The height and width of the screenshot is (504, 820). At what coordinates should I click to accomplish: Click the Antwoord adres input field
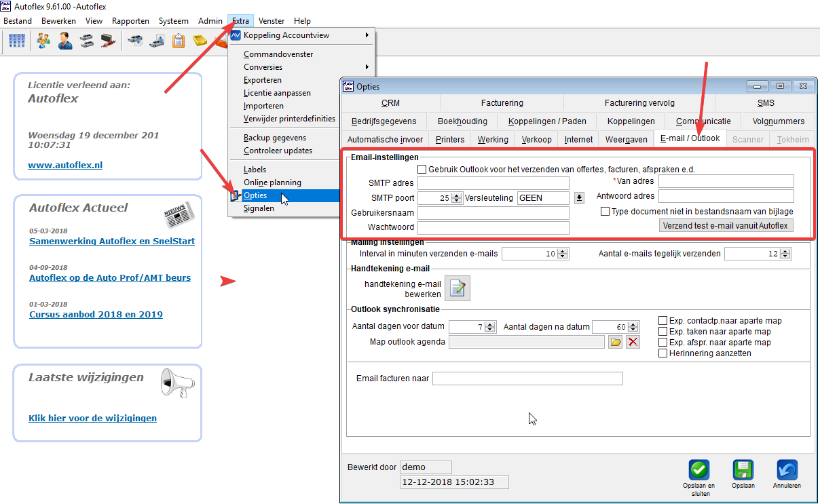726,196
